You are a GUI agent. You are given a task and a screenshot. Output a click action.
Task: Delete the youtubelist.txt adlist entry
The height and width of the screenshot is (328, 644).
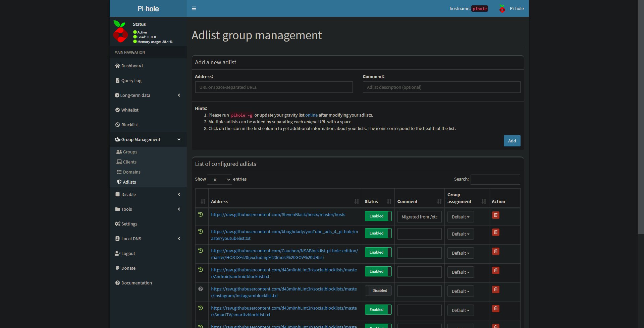coord(496,232)
